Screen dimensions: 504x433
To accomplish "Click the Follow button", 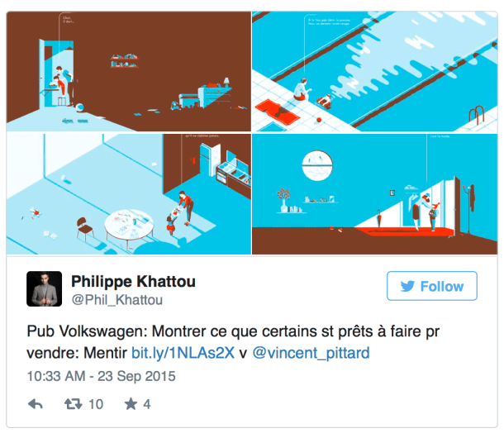I will pos(432,286).
